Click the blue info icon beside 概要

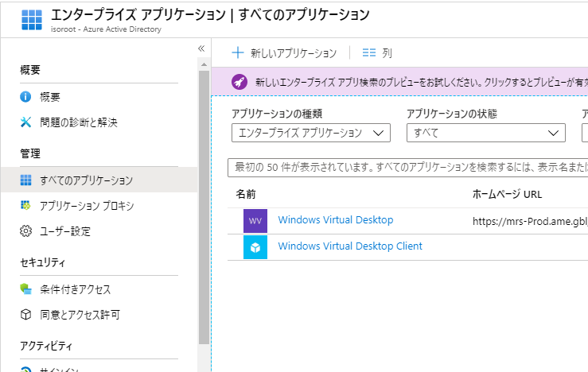[25, 97]
